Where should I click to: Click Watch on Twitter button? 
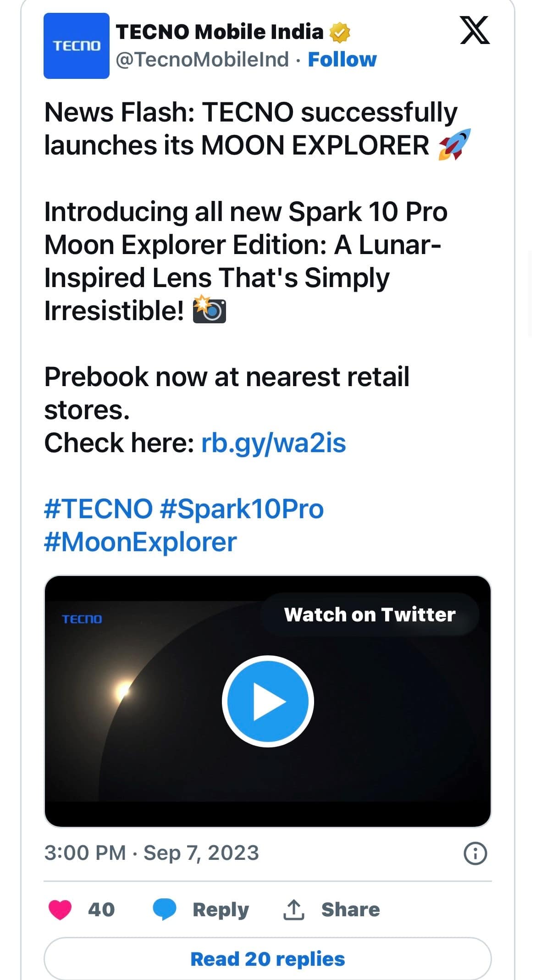pyautogui.click(x=370, y=615)
